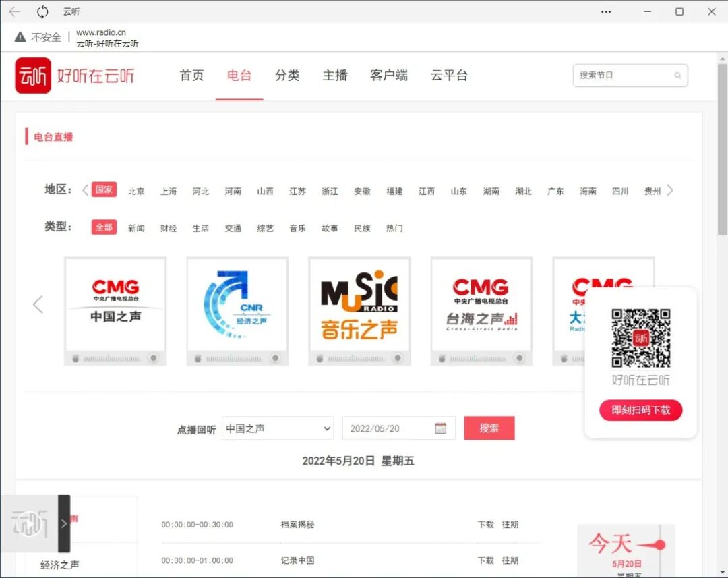
Task: Select the 上海 region filter
Action: [169, 191]
